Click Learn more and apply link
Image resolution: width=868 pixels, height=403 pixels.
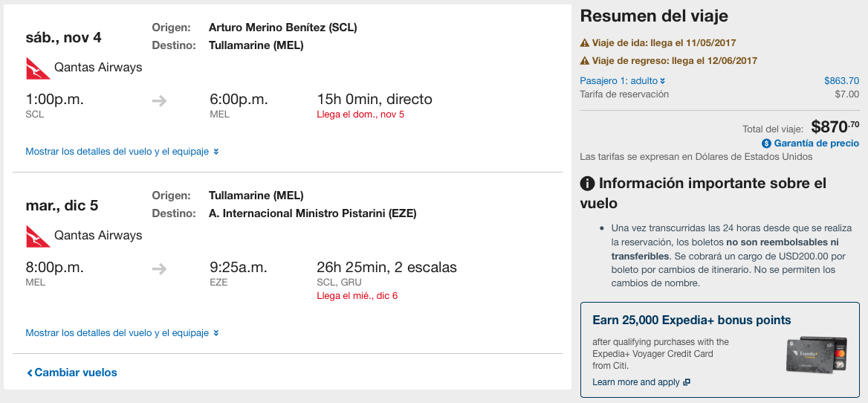[636, 382]
